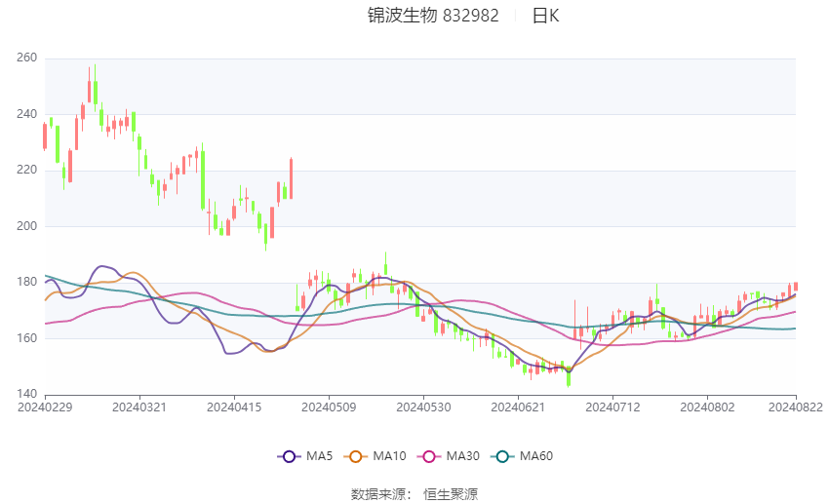
Task: Click the 20240321 date axis label
Action: coord(139,407)
